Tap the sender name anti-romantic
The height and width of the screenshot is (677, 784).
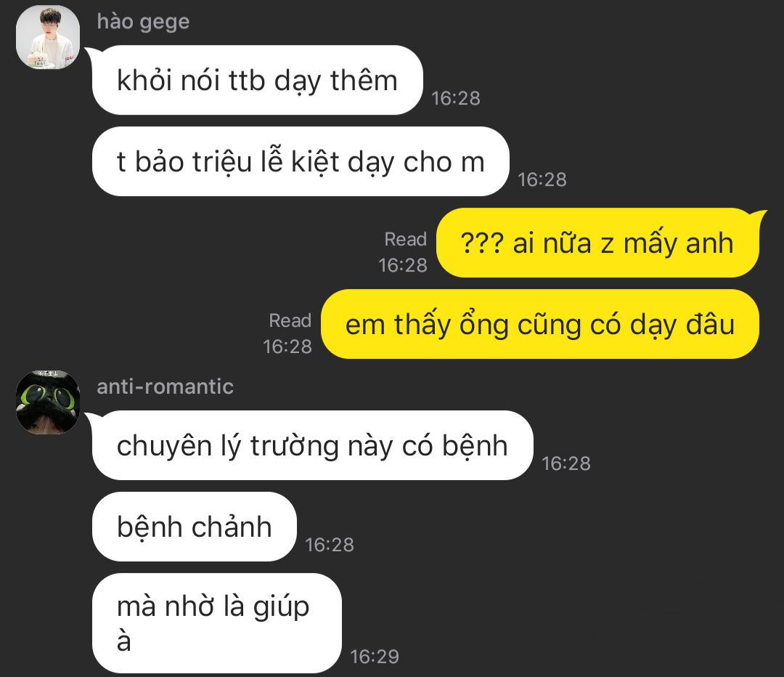tap(165, 386)
